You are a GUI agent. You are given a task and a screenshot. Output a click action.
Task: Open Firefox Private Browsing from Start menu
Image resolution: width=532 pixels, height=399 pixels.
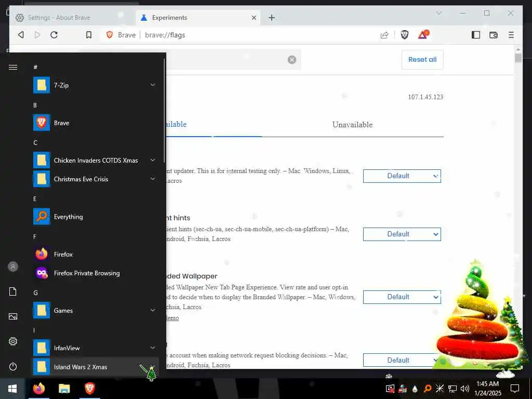click(95, 273)
